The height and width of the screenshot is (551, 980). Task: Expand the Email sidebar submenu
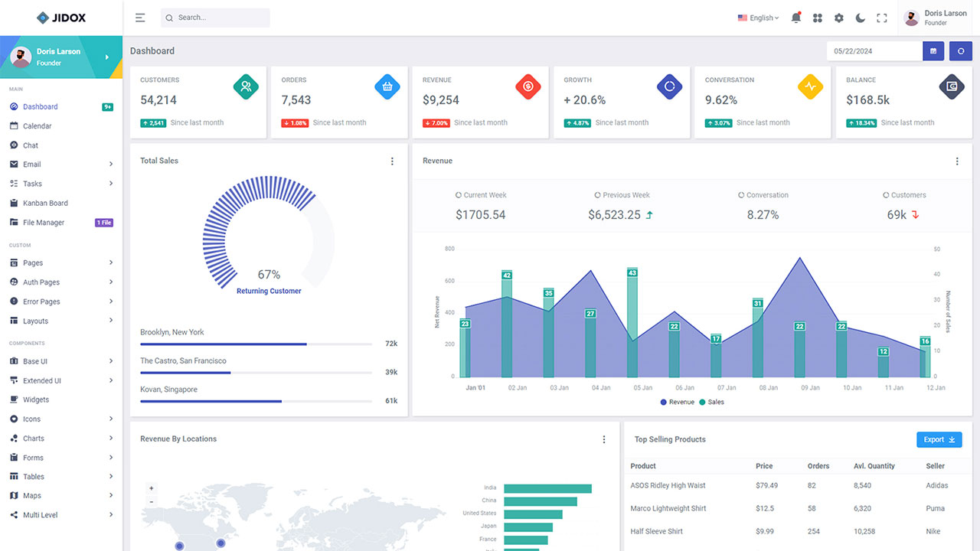click(x=61, y=165)
